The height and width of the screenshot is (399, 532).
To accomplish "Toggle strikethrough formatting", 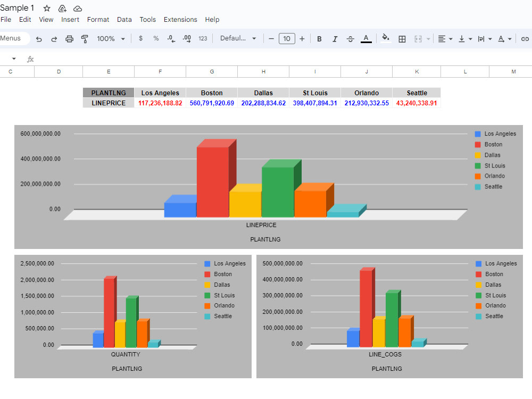I will point(351,38).
